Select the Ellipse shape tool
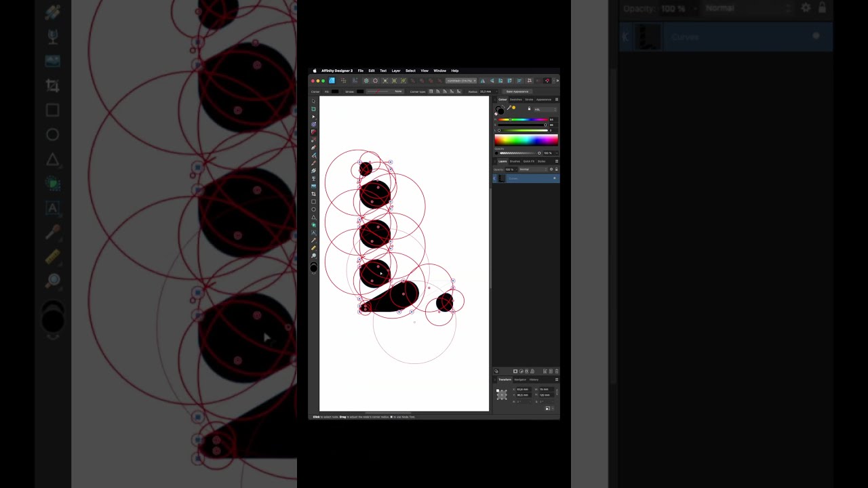The width and height of the screenshot is (868, 488). (313, 209)
